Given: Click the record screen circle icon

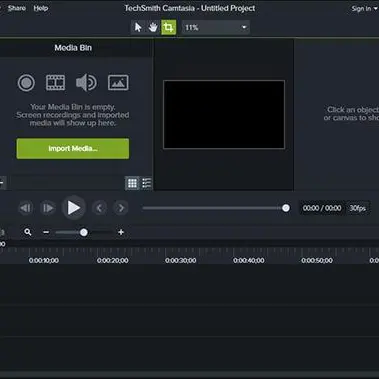Looking at the screenshot, I should pyautogui.click(x=26, y=82).
